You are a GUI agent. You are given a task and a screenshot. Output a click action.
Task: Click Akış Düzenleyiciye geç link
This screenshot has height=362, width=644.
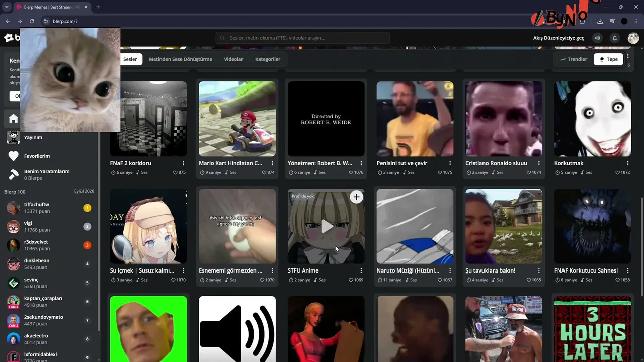click(558, 38)
